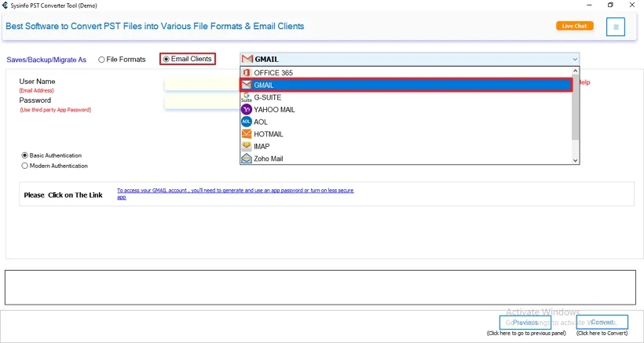Click the Office 365 icon in list
The width and height of the screenshot is (644, 343).
click(247, 73)
